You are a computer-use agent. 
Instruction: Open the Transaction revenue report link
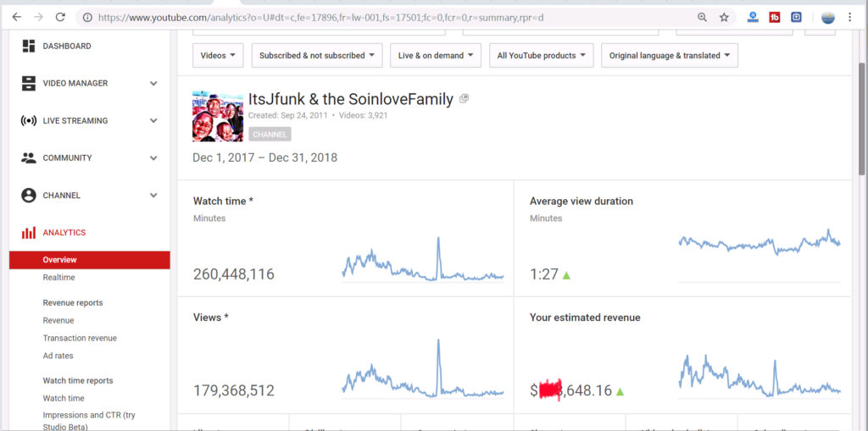pyautogui.click(x=80, y=338)
